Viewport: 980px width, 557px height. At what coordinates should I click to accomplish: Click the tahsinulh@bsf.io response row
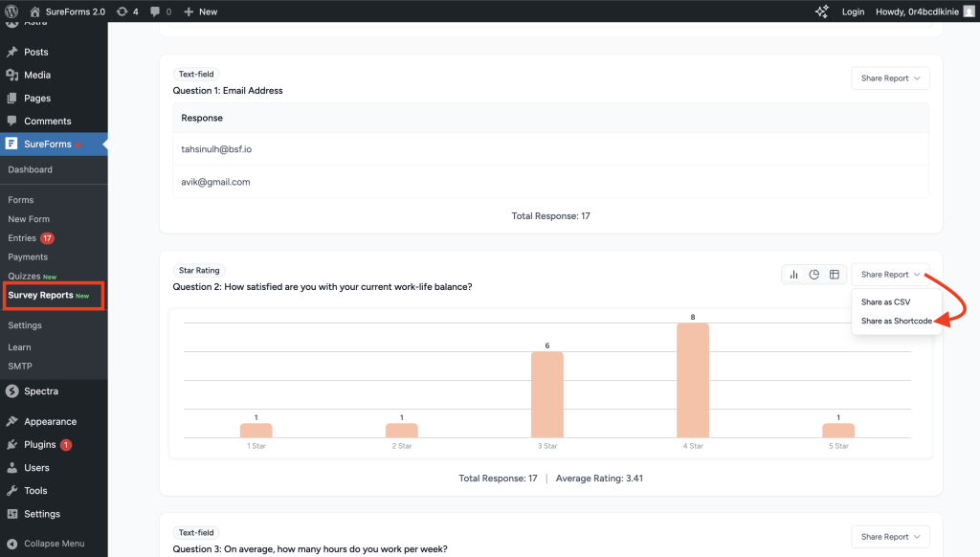pyautogui.click(x=550, y=148)
